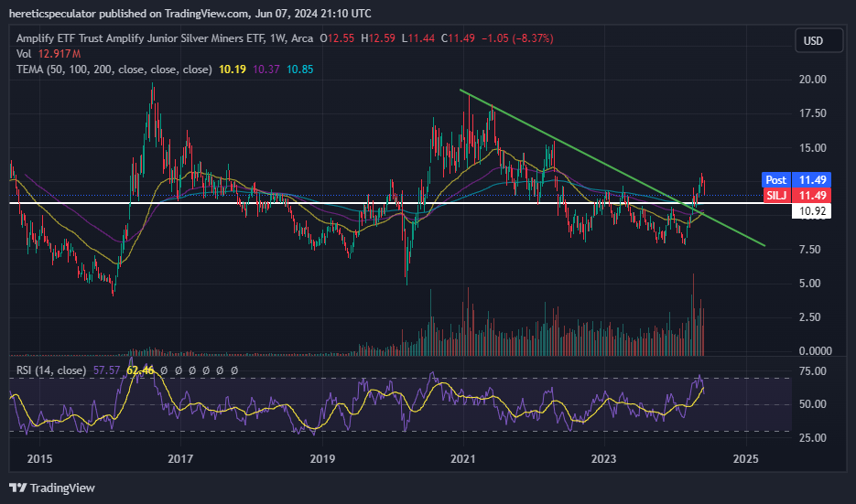
Task: Click the 15.00 price axis label
Action: [812, 148]
